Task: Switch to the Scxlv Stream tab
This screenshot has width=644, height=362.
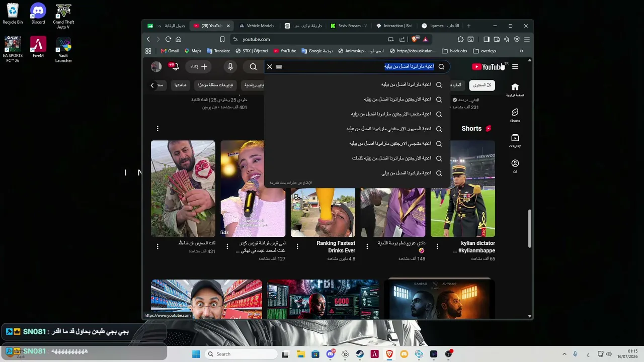Action: click(x=349, y=26)
